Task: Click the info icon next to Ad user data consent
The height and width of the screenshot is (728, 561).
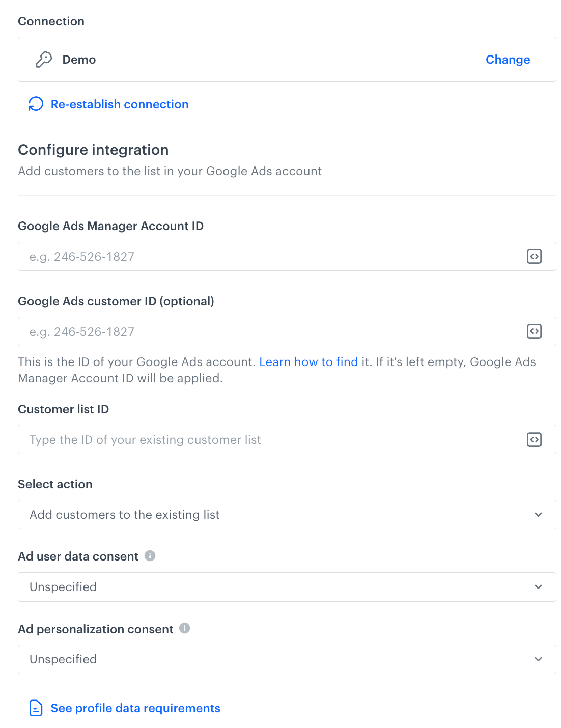Action: [x=150, y=556]
